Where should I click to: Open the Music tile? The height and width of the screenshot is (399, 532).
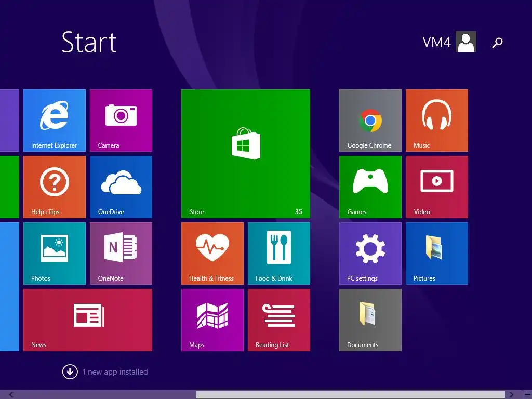pos(436,121)
